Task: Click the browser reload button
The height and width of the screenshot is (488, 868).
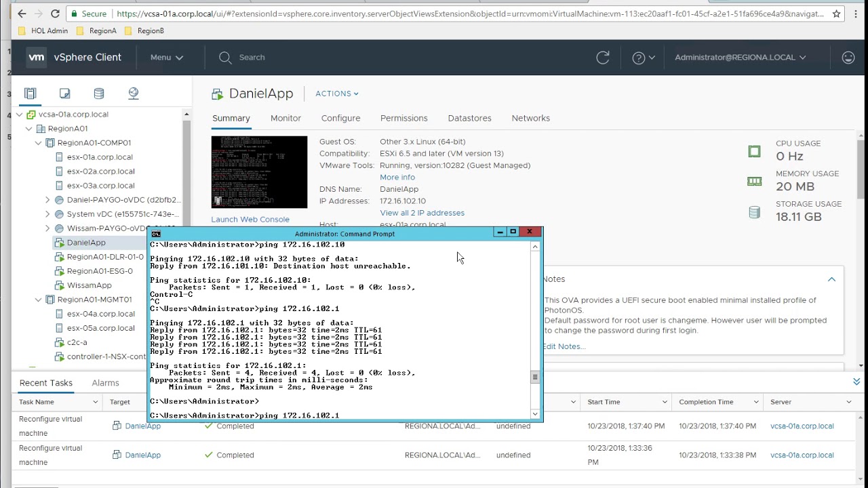Action: pyautogui.click(x=56, y=14)
